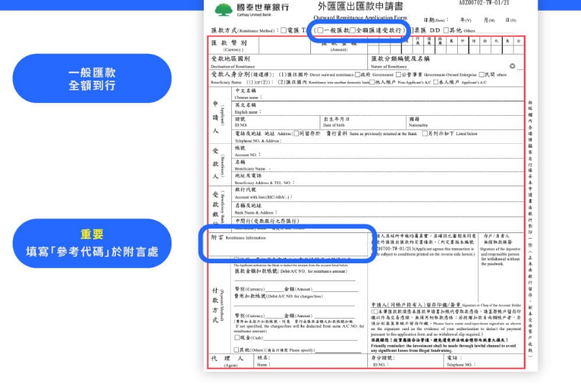
Task: Click the beneficiary 帳號 Account NO field
Action: [x=377, y=151]
